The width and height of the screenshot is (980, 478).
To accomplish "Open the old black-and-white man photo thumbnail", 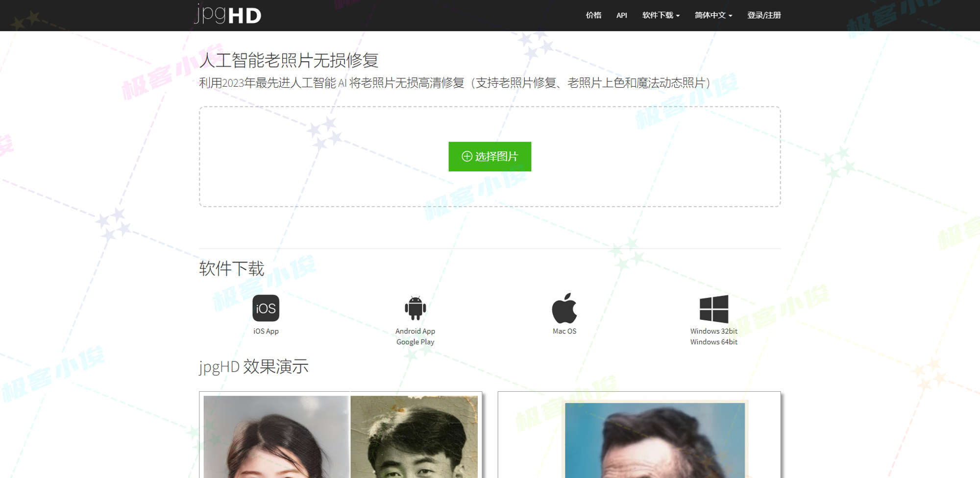I will tap(414, 437).
